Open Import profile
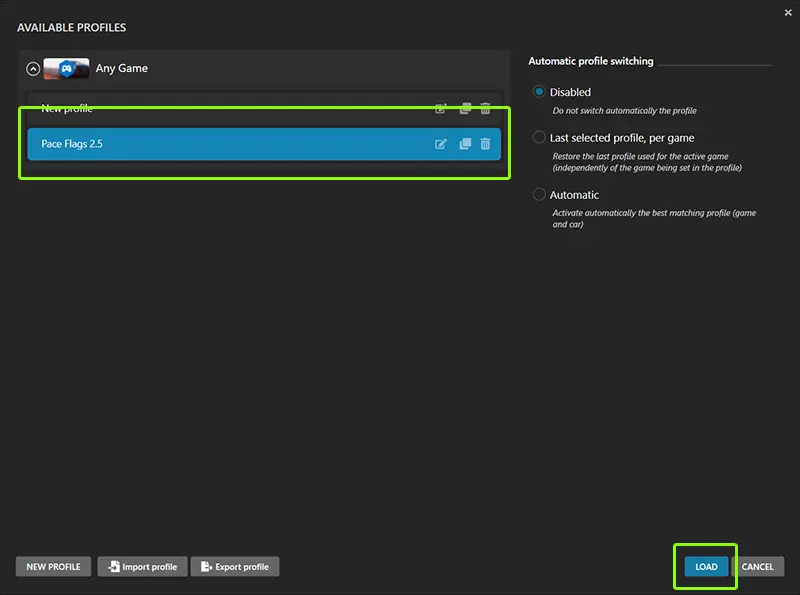 (x=141, y=567)
